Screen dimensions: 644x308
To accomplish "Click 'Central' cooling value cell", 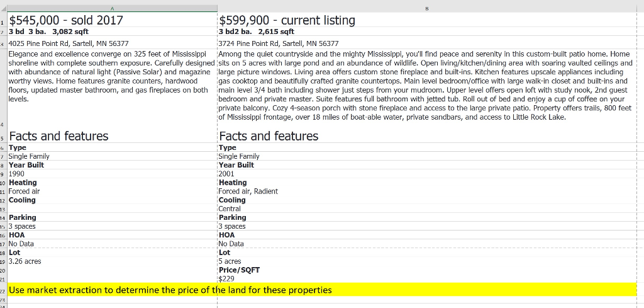I will (427, 208).
